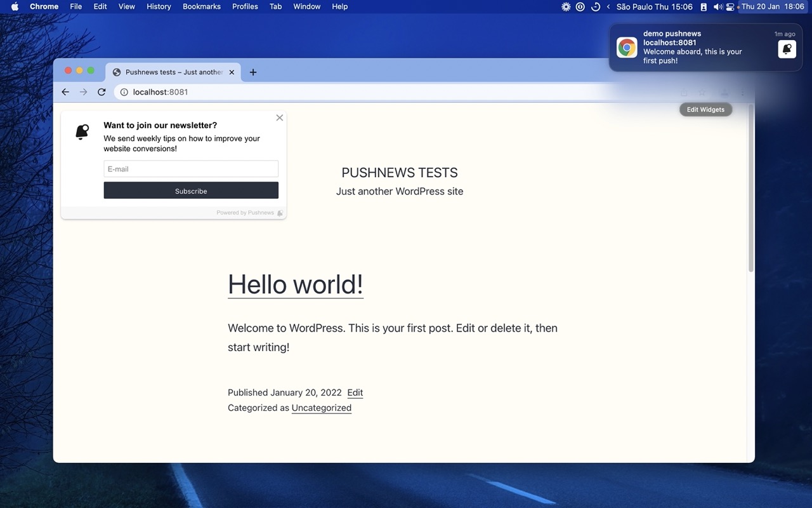Open the Uncategorized category link
This screenshot has height=508, width=812.
[322, 408]
